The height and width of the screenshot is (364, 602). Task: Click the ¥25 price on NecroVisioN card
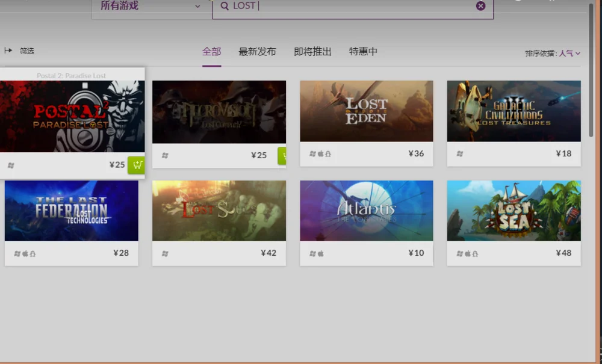(259, 155)
